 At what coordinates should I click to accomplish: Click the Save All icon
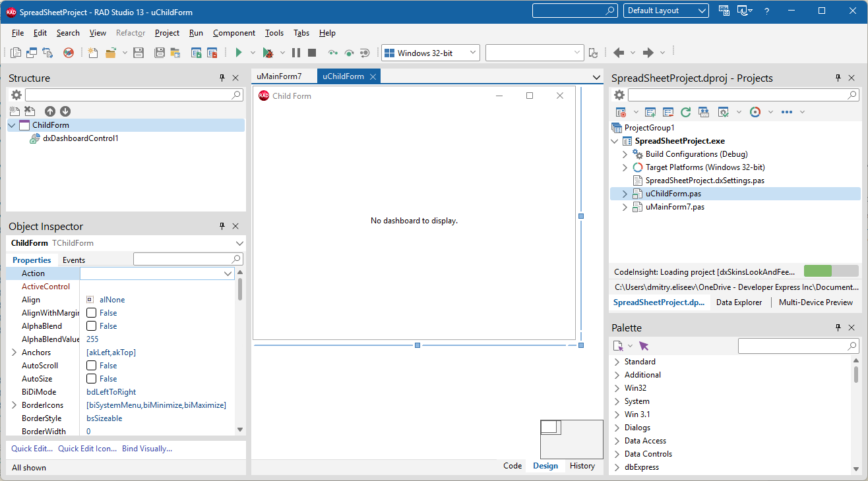pos(158,53)
